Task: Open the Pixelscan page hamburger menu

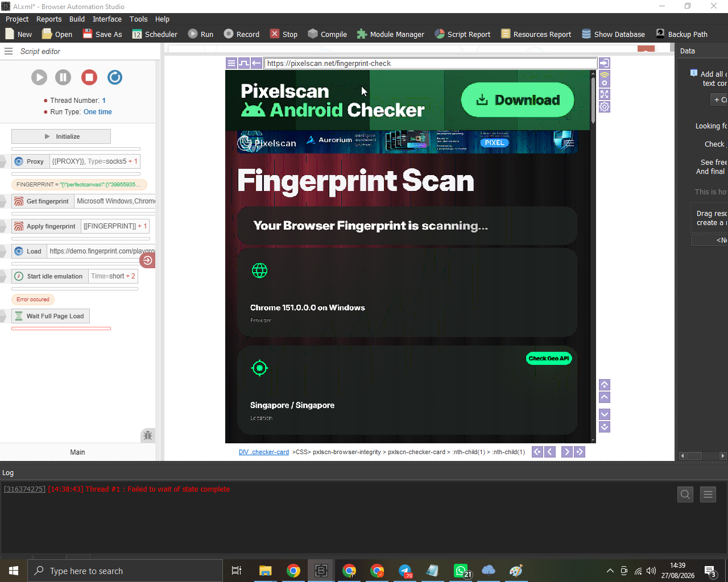Action: pyautogui.click(x=569, y=142)
